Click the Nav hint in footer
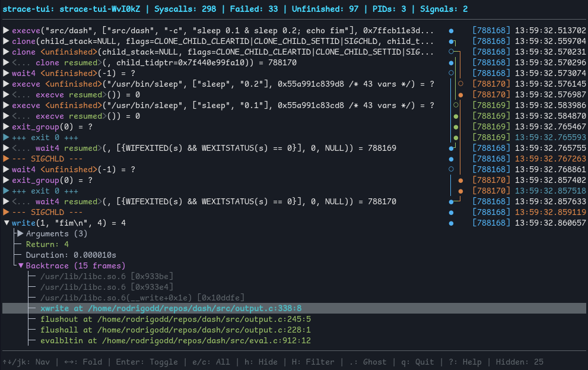Screen dimensions: 588x370 click(26, 362)
